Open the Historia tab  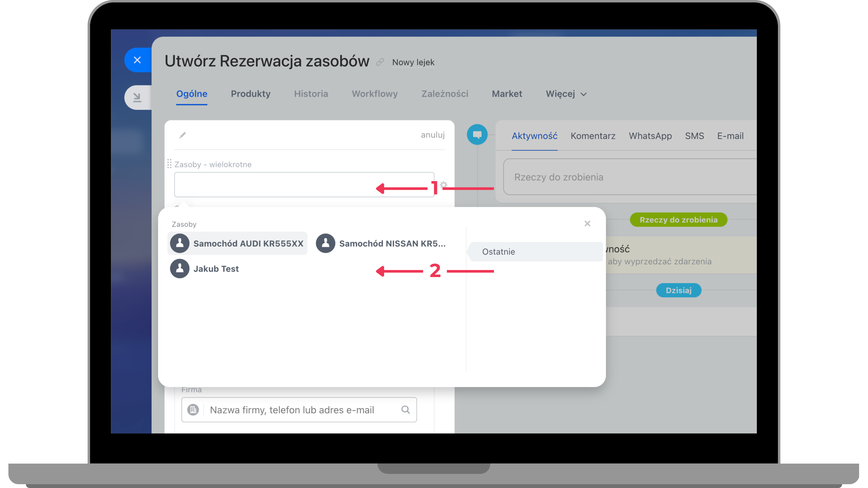tap(311, 94)
